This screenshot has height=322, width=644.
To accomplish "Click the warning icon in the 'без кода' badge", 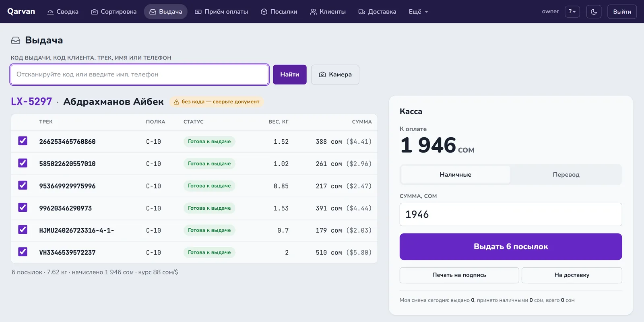I will pyautogui.click(x=176, y=102).
